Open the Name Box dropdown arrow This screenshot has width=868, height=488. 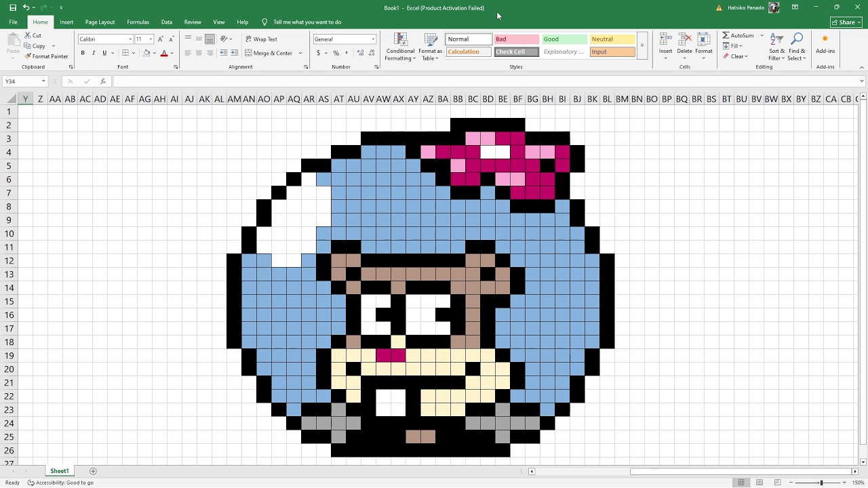(x=43, y=81)
